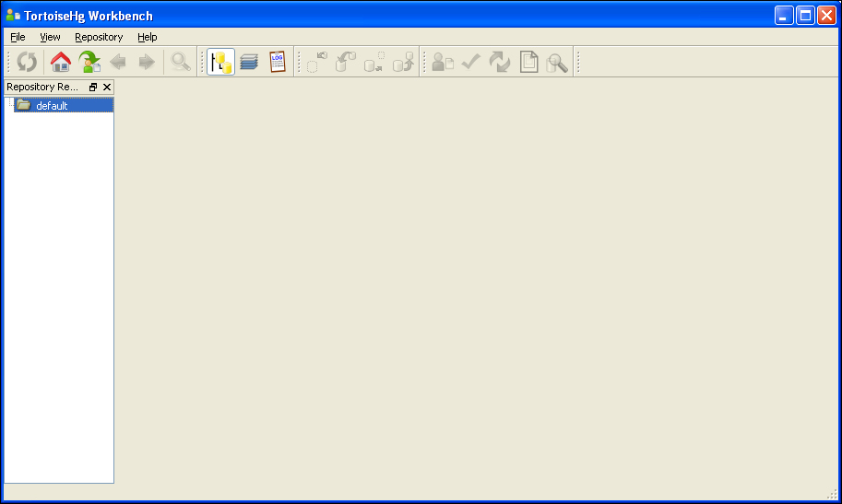Image resolution: width=842 pixels, height=504 pixels.
Task: Click the Pull from remote icon
Action: pyautogui.click(x=346, y=62)
